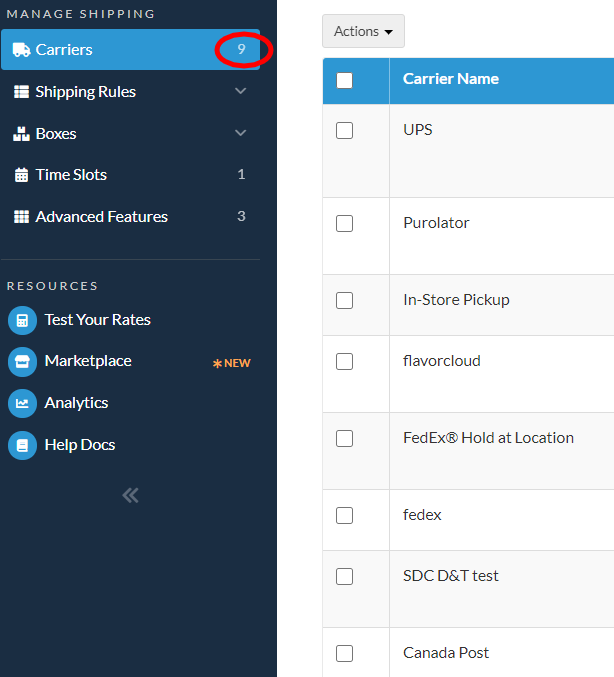Screen dimensions: 614x677
Task: Collapse the sidebar with double chevron
Action: (130, 495)
